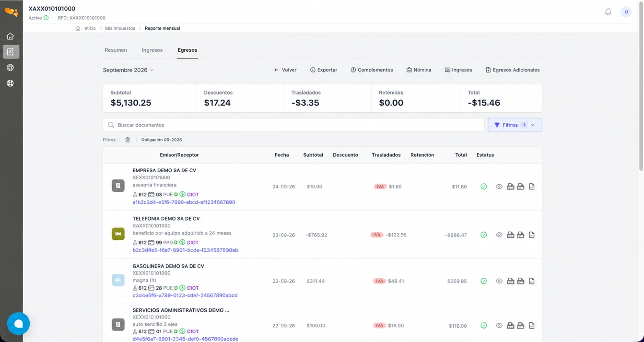Screen dimensions: 644x342
Task: Download XML for SERVICIOS ADMINISTRATIVOS invoice
Action: pyautogui.click(x=520, y=326)
